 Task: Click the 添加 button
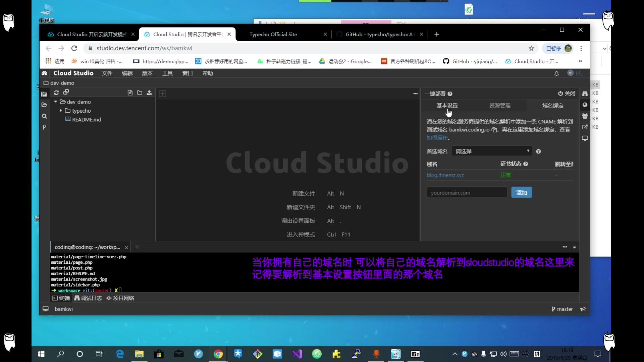click(x=522, y=193)
